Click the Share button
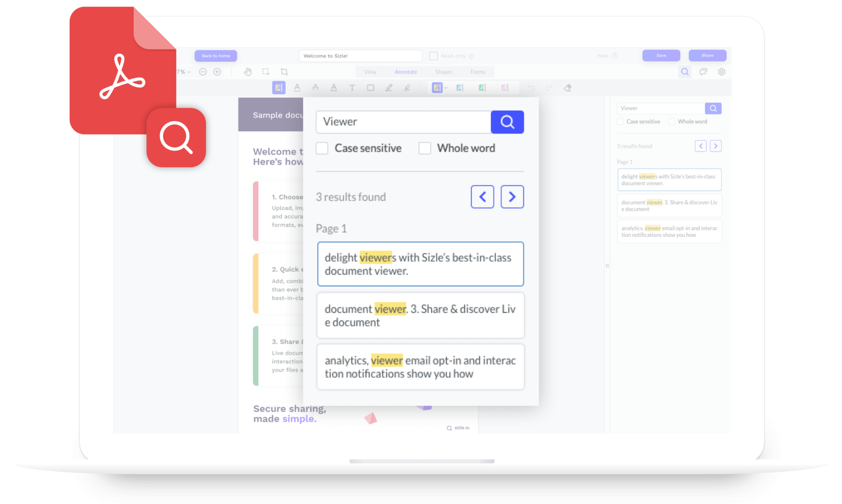Image resolution: width=842 pixels, height=504 pixels. point(708,55)
